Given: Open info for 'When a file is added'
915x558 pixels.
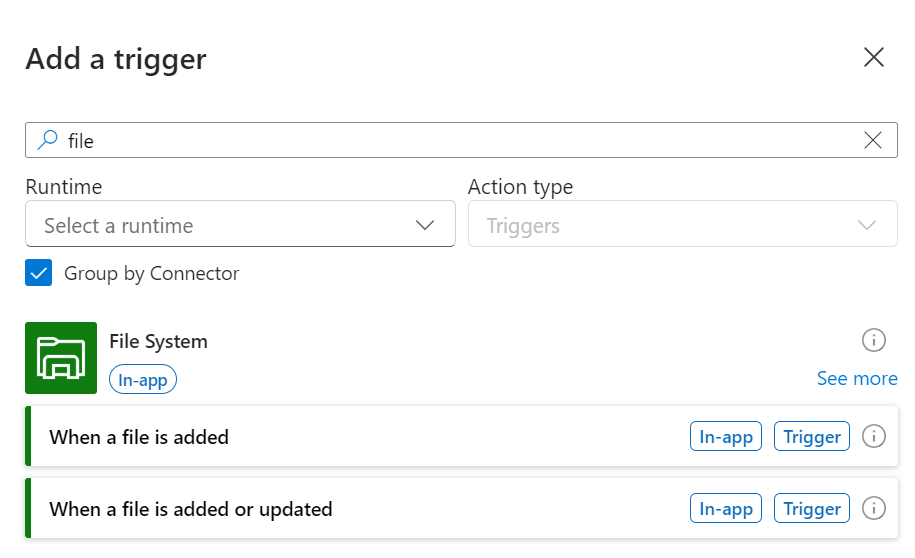Looking at the screenshot, I should (873, 436).
